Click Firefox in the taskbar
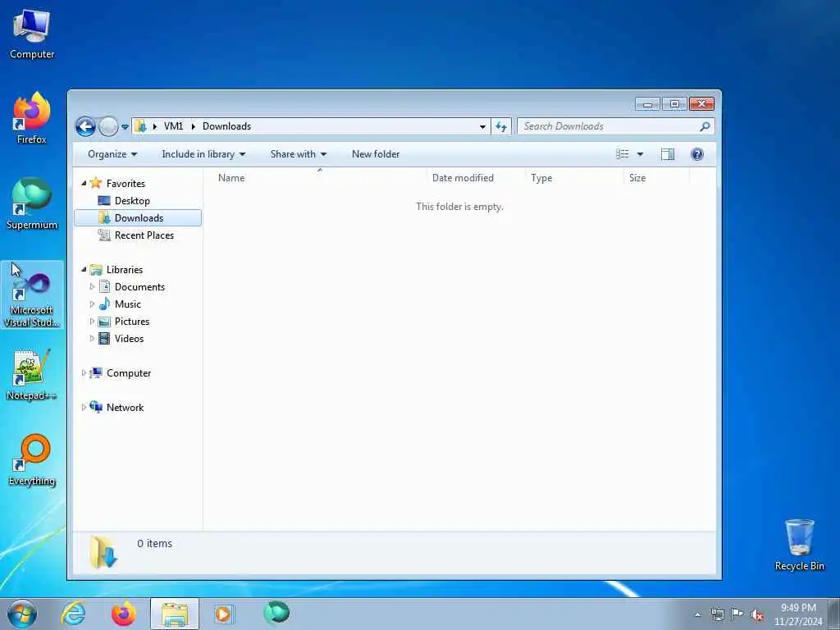Screen dimensions: 840x630 (123, 614)
